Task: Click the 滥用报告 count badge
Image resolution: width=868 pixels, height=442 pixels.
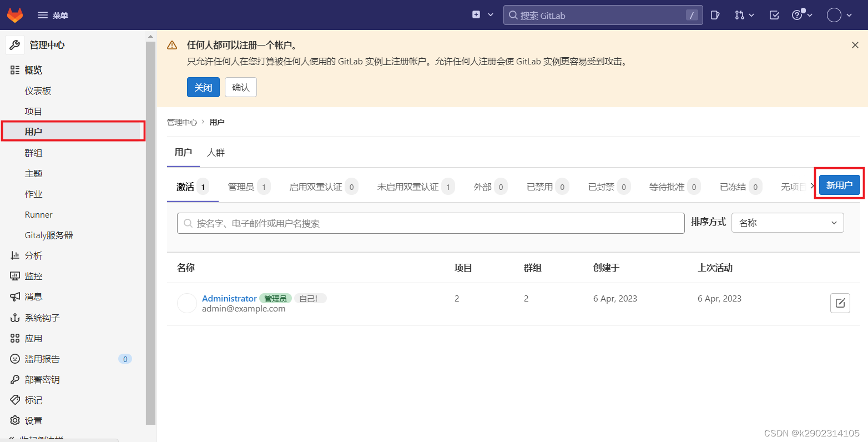Action: pos(125,359)
